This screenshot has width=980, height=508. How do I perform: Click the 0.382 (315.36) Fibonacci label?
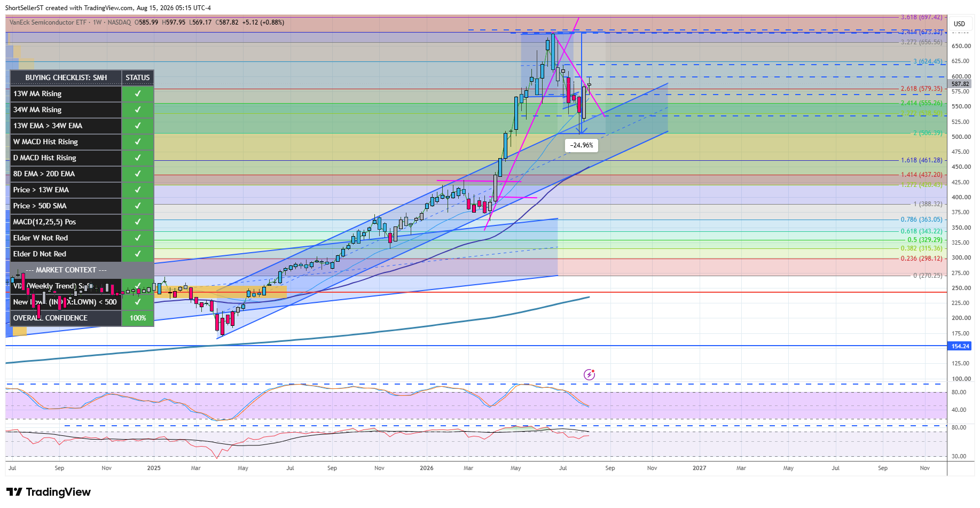point(922,248)
